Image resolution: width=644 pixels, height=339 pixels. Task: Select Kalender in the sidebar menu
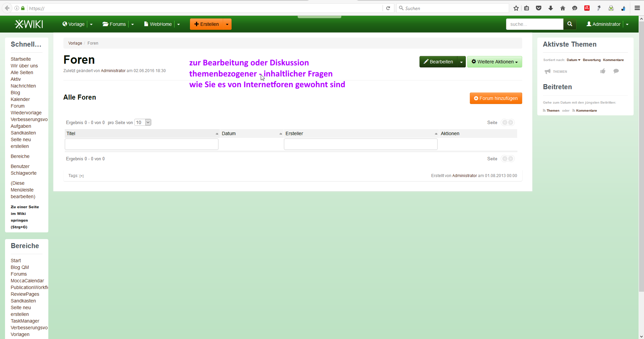click(x=20, y=99)
